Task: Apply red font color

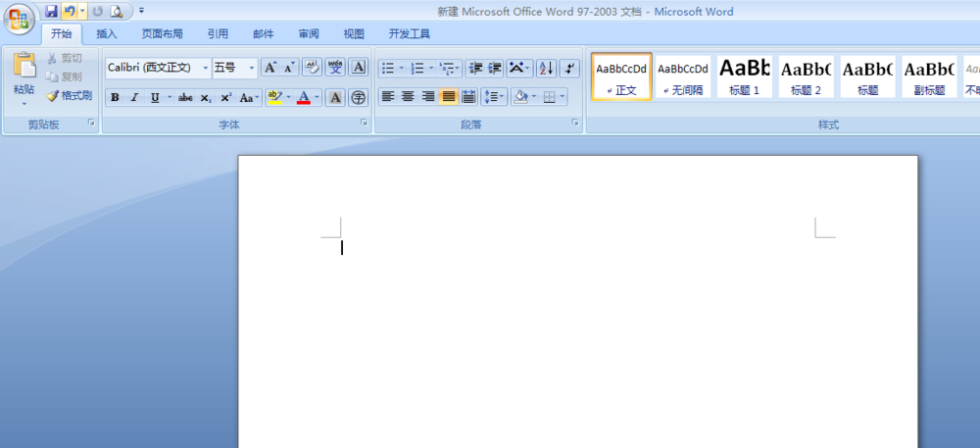Action: point(304,97)
